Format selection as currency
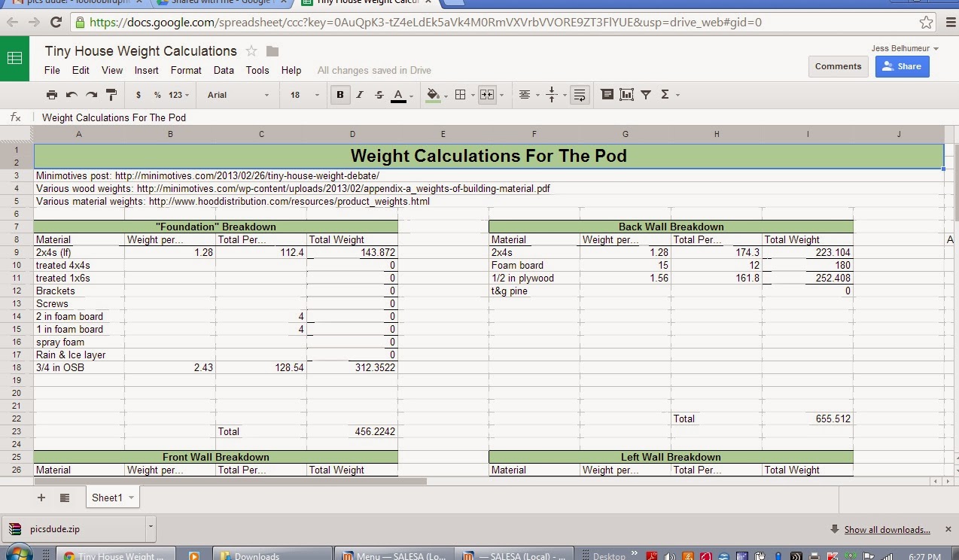 pos(139,95)
